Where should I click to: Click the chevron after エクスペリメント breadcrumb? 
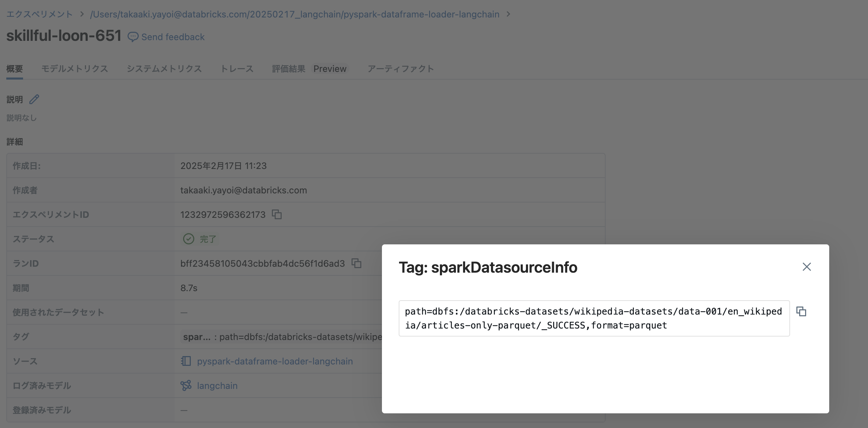(x=81, y=14)
